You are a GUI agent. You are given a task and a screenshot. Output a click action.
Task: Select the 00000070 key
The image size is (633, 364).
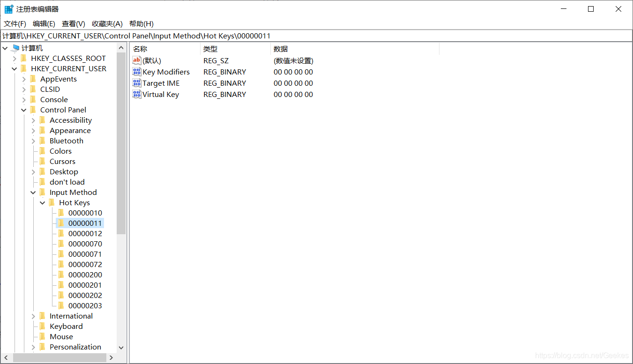85,244
